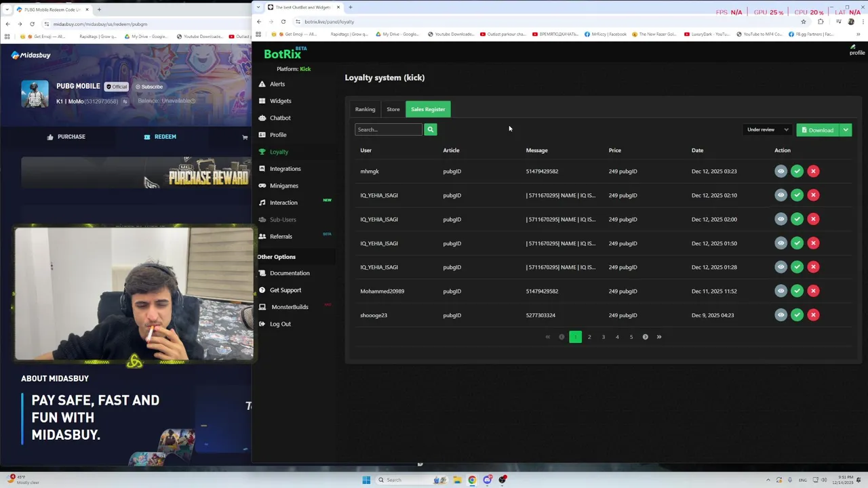This screenshot has width=868, height=488.
Task: Reject the Mohammed20989 sale
Action: pos(813,291)
